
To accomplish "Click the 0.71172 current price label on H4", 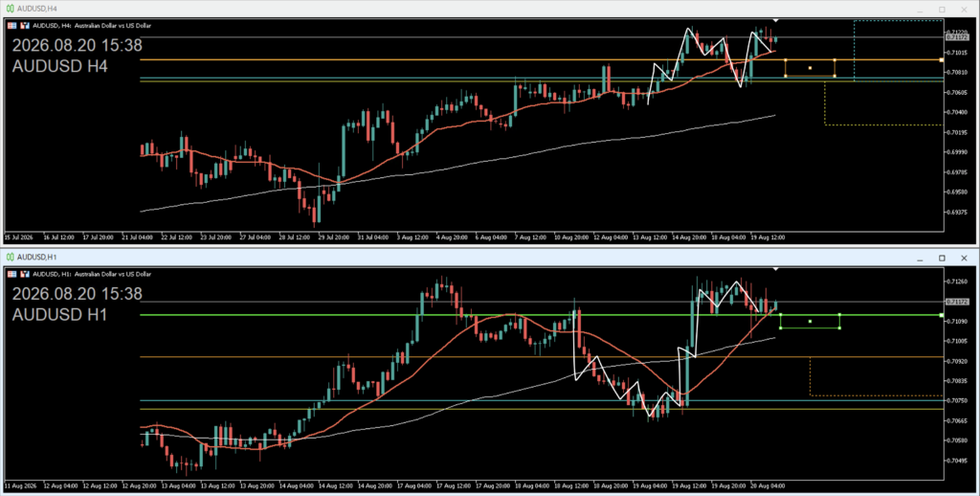I will pyautogui.click(x=956, y=37).
